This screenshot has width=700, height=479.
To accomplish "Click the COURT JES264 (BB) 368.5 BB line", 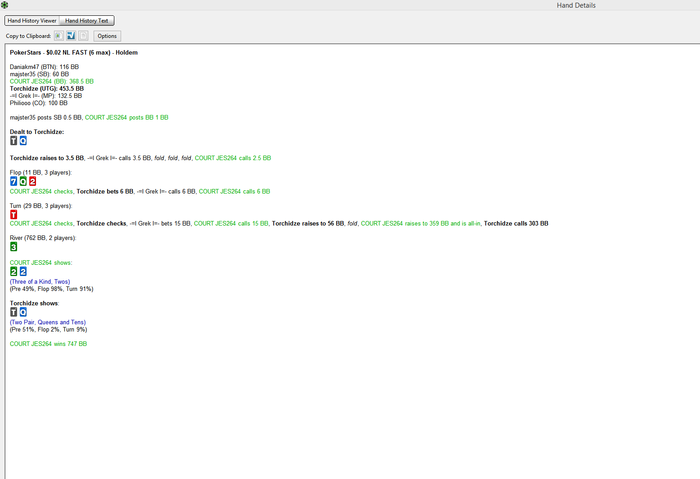I will click(52, 81).
